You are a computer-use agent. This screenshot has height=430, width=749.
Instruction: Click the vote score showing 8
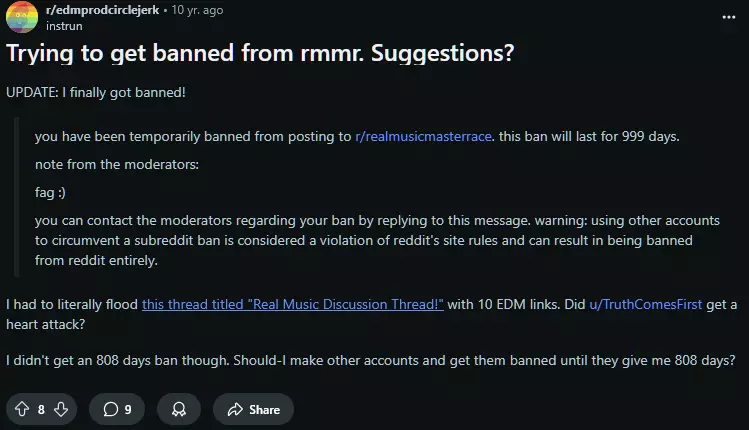[x=41, y=409]
